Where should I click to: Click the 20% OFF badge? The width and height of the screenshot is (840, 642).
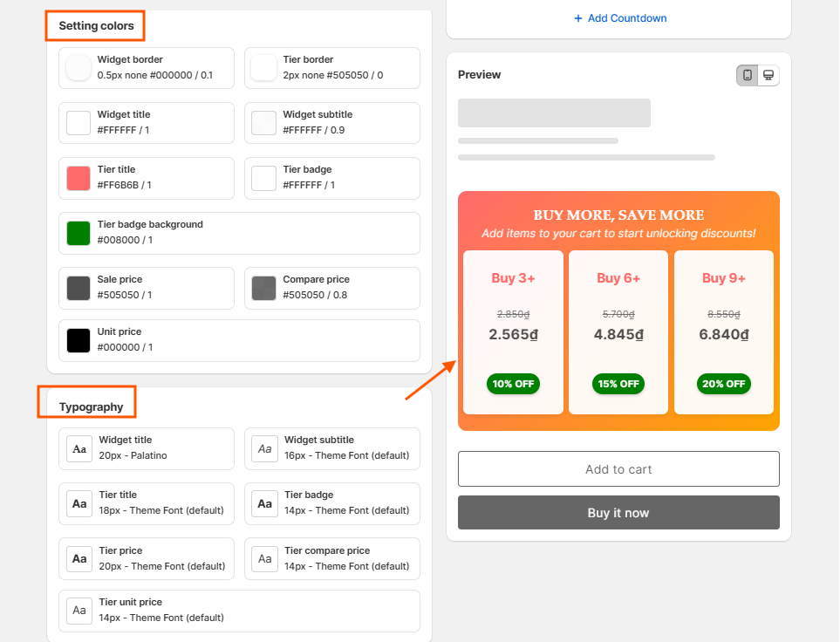[x=724, y=384]
